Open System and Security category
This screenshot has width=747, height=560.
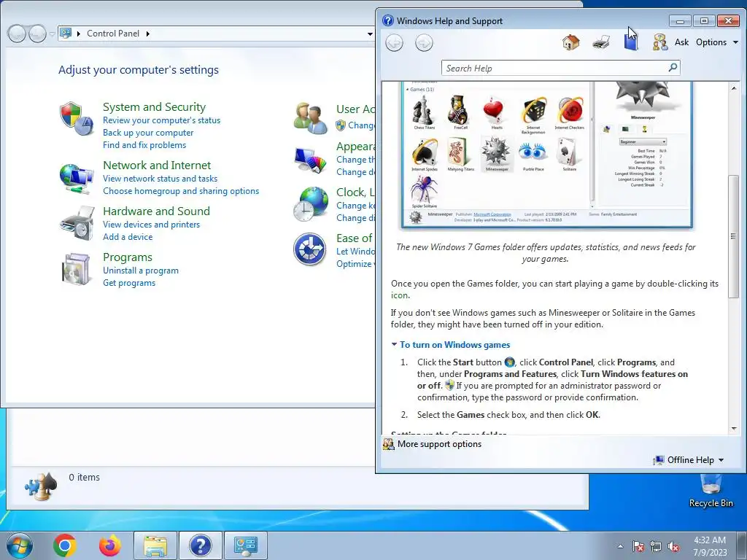pos(155,107)
